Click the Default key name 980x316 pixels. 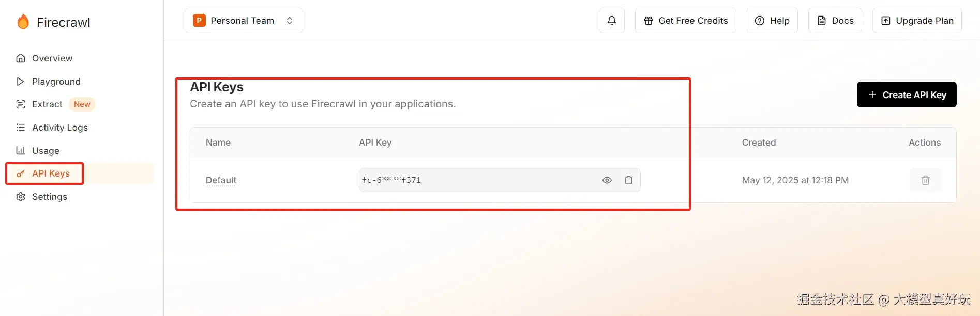221,180
